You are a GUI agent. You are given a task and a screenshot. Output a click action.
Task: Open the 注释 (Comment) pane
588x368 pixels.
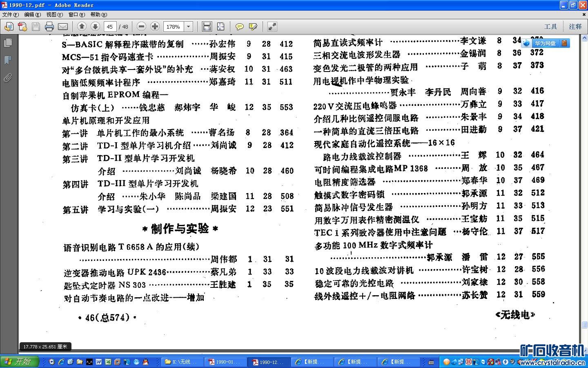click(575, 27)
